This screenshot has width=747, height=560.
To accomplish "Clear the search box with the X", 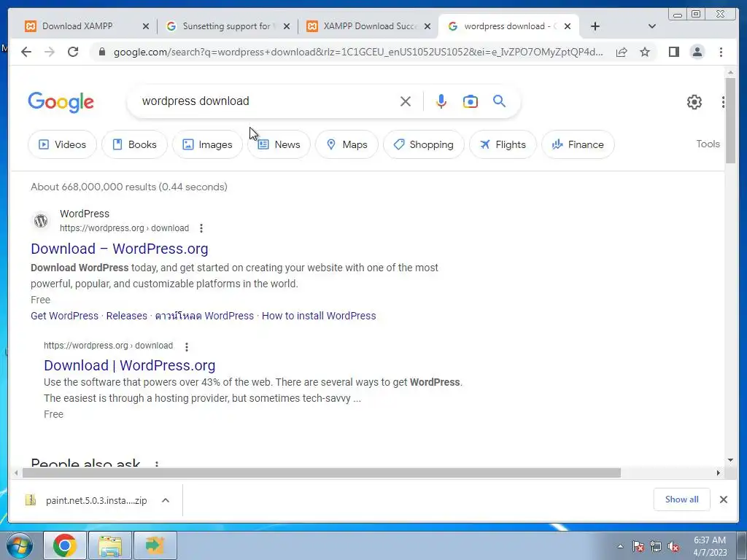I will pos(406,101).
